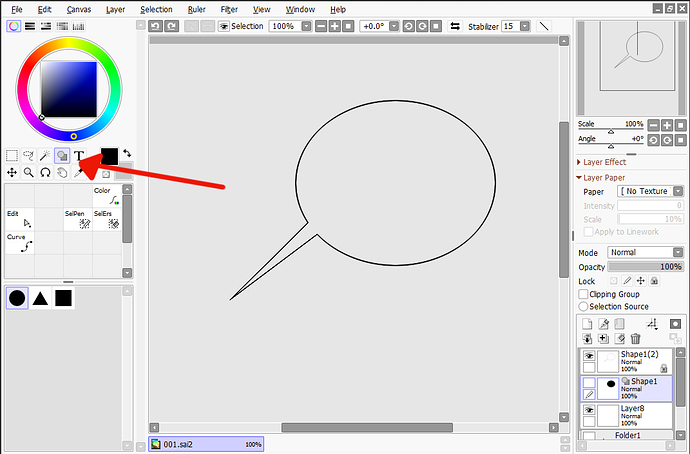Select the Text tool
Screen dimensions: 690x454
(79, 156)
